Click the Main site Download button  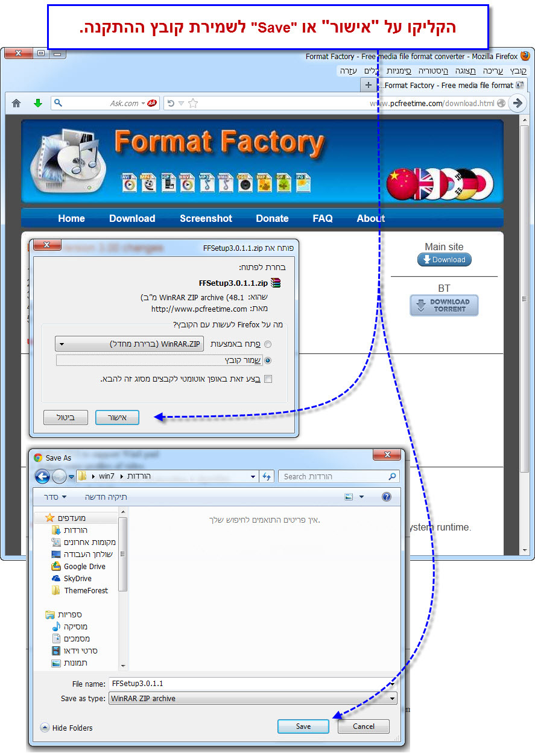click(445, 259)
